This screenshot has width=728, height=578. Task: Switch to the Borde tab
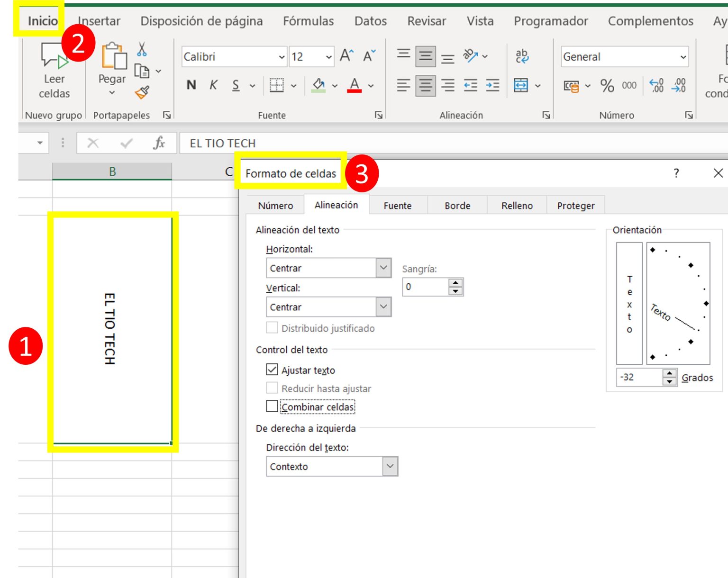(456, 205)
